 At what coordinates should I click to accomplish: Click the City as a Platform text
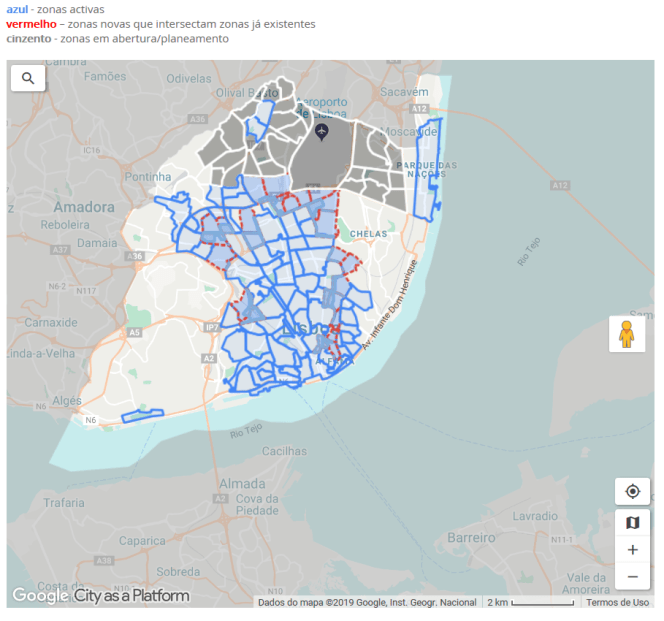[x=131, y=596]
